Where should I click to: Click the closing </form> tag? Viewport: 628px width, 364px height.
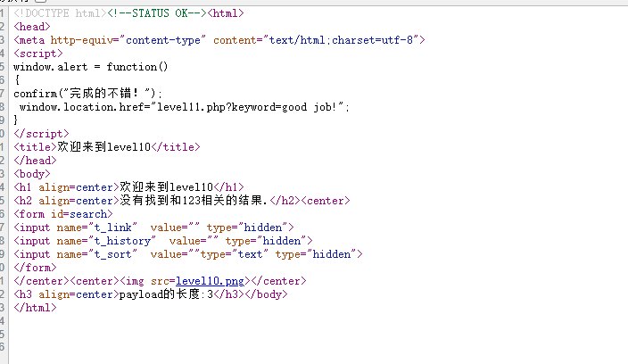tap(36, 268)
